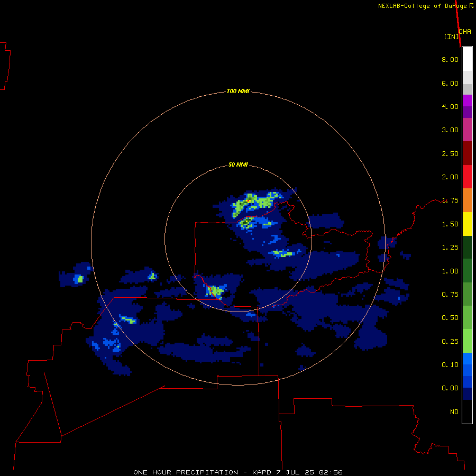Click the "NEXLAB-College of DuPage" title text
The image size is (476, 476).
click(423, 6)
